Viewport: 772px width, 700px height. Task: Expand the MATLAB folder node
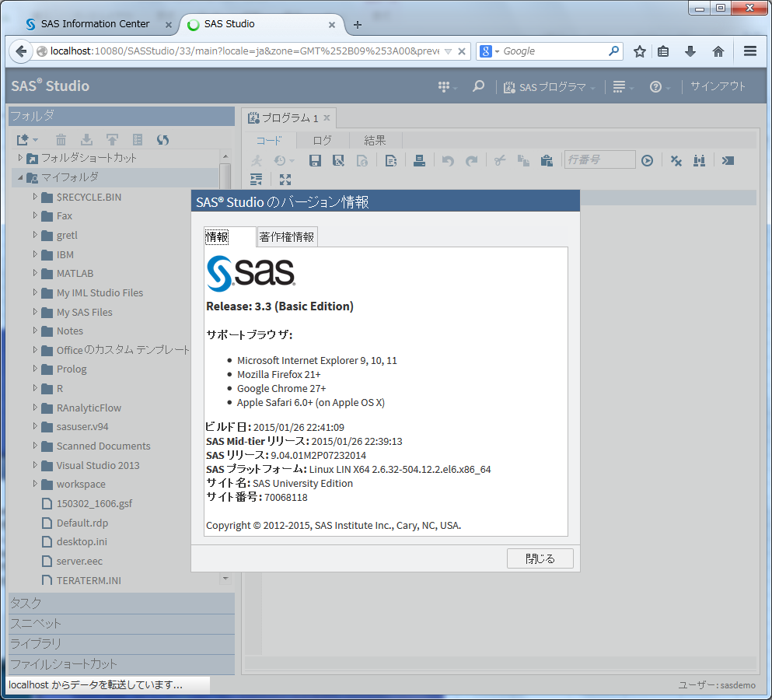point(35,273)
